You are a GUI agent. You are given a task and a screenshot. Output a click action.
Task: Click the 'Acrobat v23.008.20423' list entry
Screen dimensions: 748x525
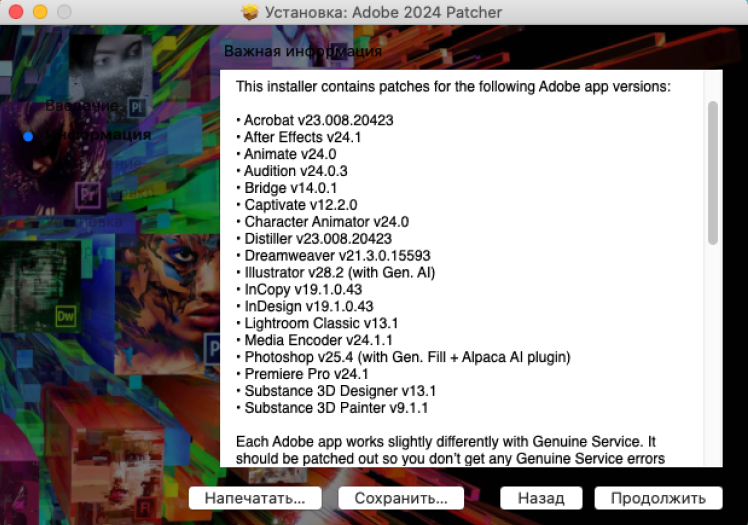318,120
